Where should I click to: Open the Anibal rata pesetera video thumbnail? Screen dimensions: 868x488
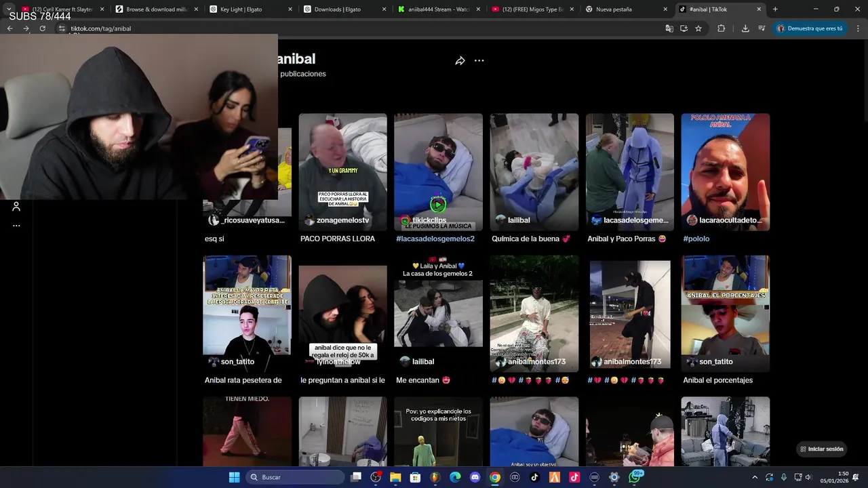tap(247, 314)
